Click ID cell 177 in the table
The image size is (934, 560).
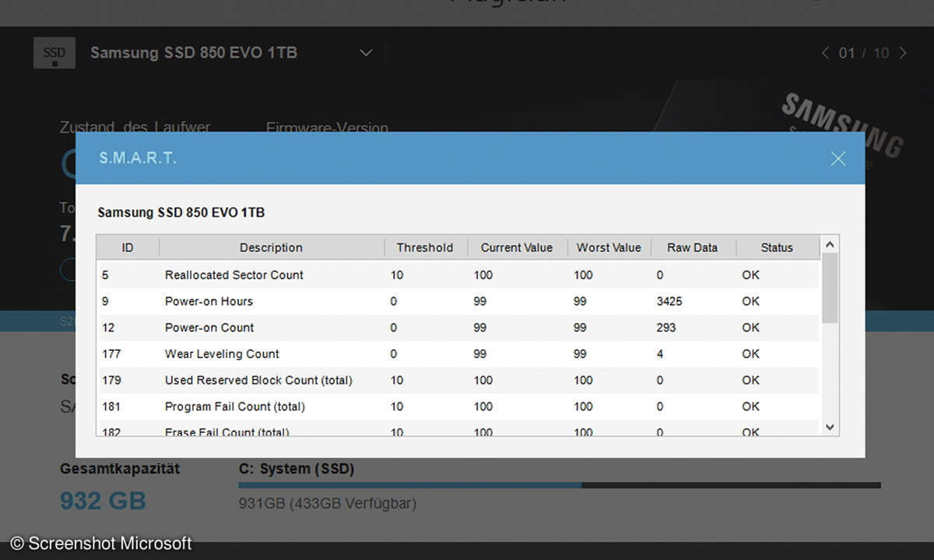click(111, 354)
